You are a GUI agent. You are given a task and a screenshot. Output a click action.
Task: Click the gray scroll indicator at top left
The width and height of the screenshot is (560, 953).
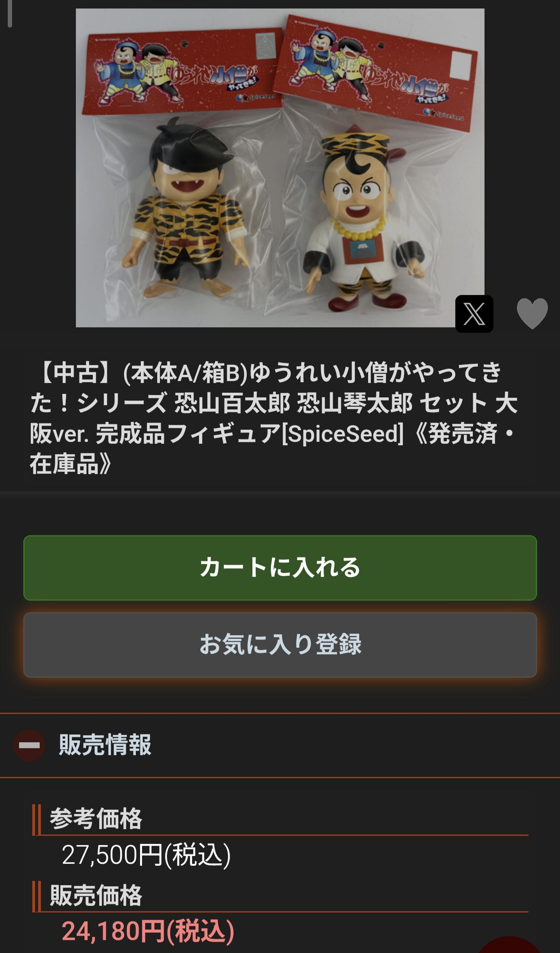pyautogui.click(x=10, y=14)
